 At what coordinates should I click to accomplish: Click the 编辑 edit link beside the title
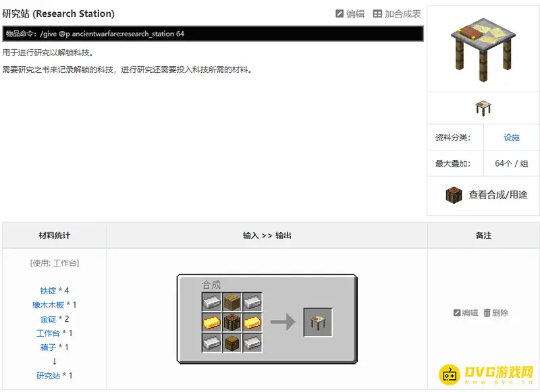[x=350, y=13]
